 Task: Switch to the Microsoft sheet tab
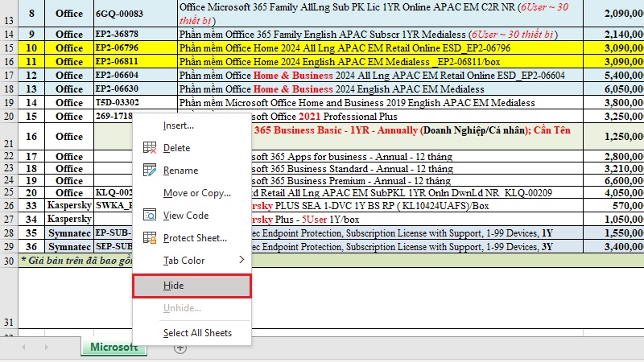click(x=114, y=348)
